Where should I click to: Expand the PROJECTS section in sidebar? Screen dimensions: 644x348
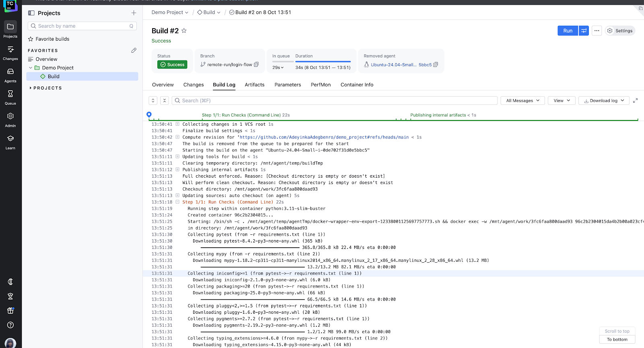click(31, 88)
